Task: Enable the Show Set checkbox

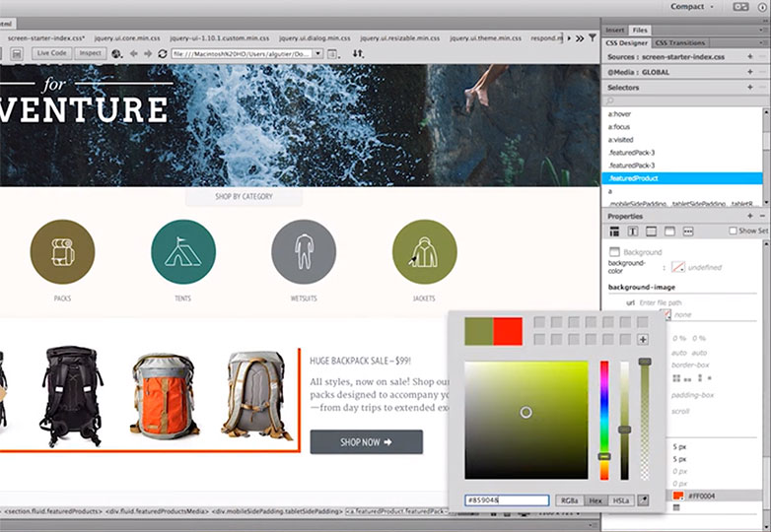Action: tap(733, 231)
